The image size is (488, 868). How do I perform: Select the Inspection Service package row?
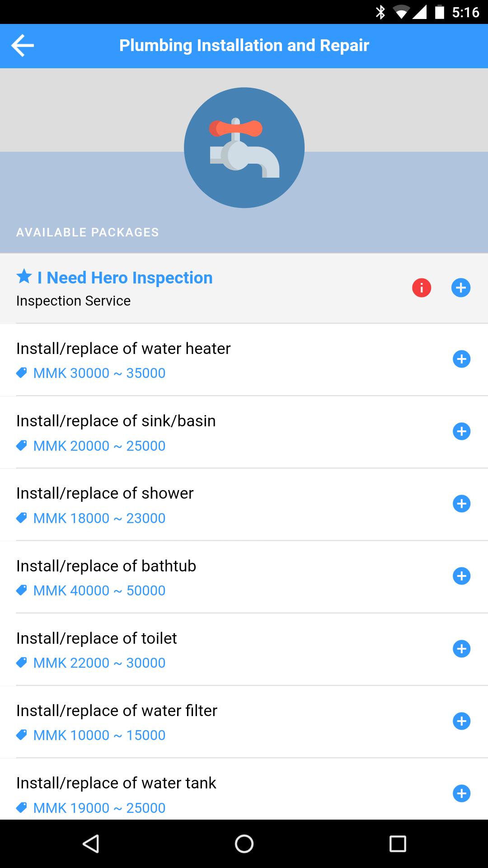(x=181, y=289)
